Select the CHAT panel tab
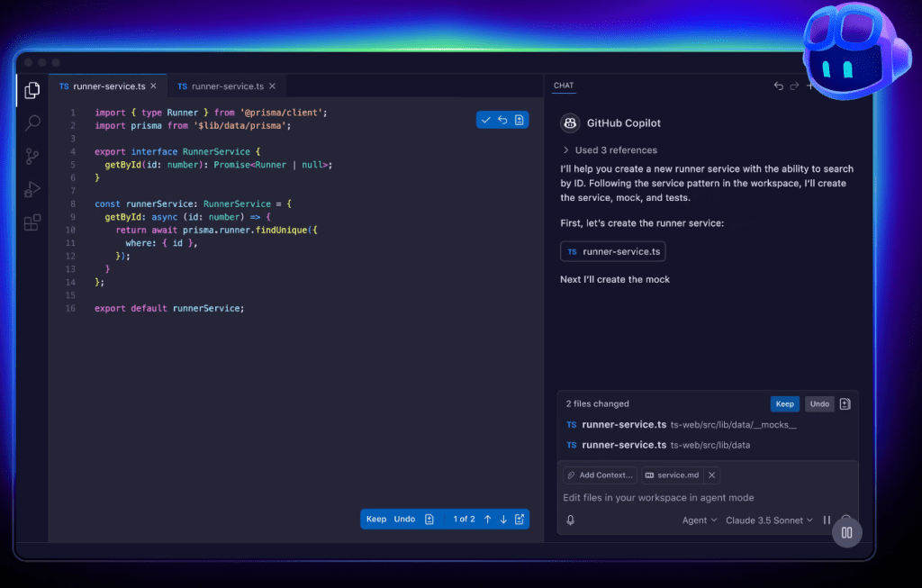The image size is (922, 588). pos(564,86)
